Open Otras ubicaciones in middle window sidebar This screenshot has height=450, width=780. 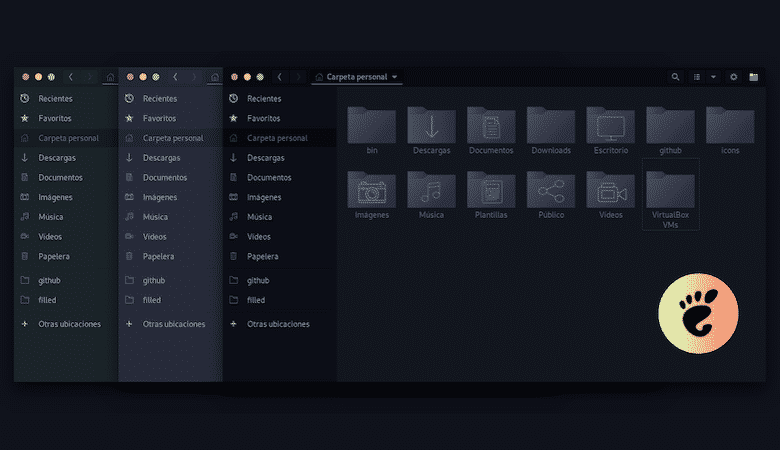pos(171,324)
